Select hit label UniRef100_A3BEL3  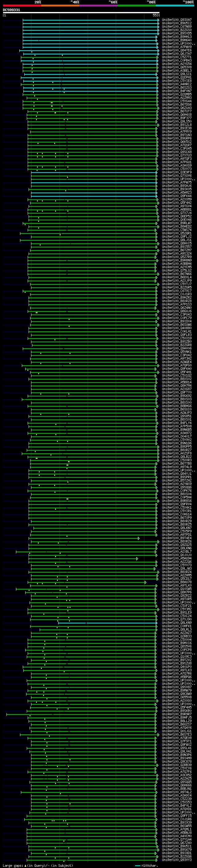pos(177,71)
